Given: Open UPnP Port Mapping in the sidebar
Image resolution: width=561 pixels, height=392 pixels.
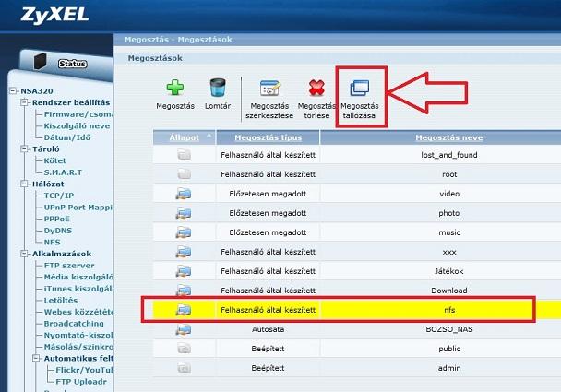Looking at the screenshot, I should click(78, 208).
